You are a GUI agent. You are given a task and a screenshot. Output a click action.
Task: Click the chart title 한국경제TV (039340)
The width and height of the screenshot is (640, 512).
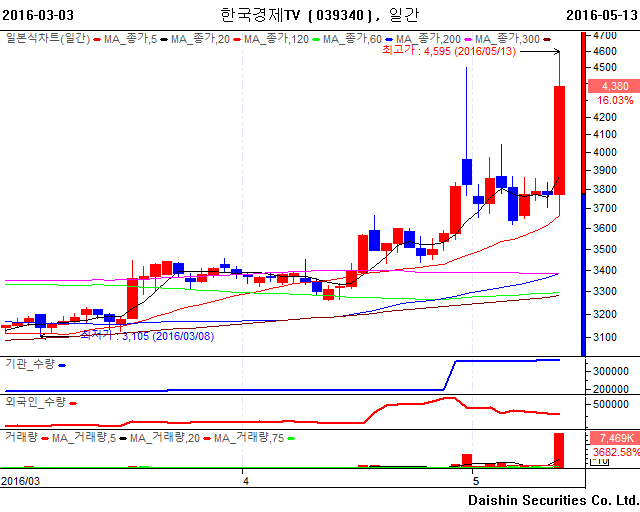point(296,15)
